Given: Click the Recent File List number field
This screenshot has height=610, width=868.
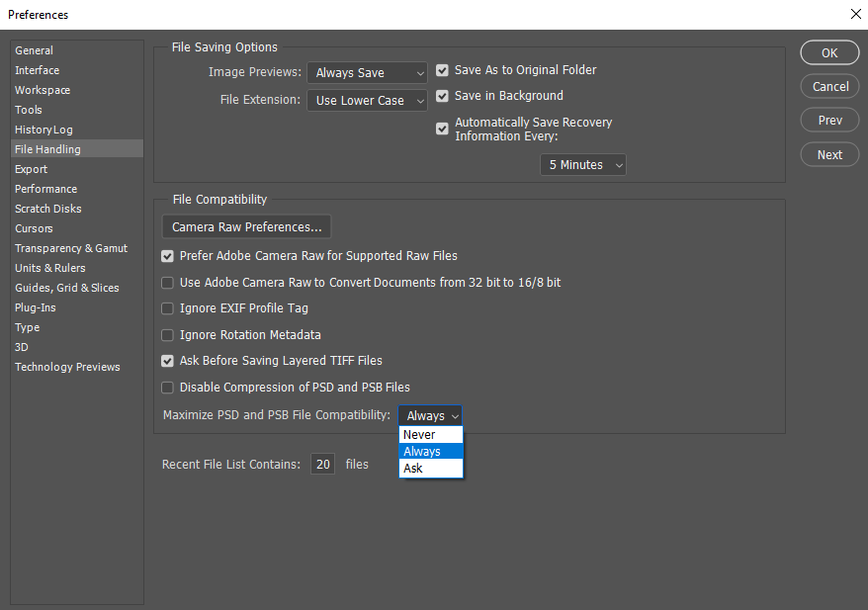Looking at the screenshot, I should coord(322,464).
